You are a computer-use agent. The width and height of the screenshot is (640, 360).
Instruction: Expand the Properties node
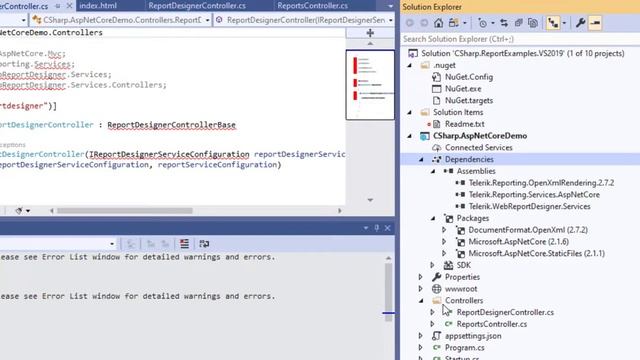pyautogui.click(x=421, y=277)
